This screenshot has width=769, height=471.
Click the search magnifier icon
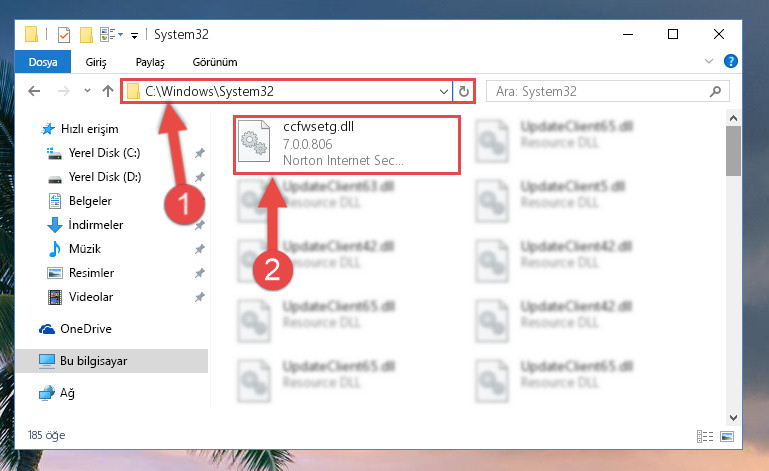715,91
